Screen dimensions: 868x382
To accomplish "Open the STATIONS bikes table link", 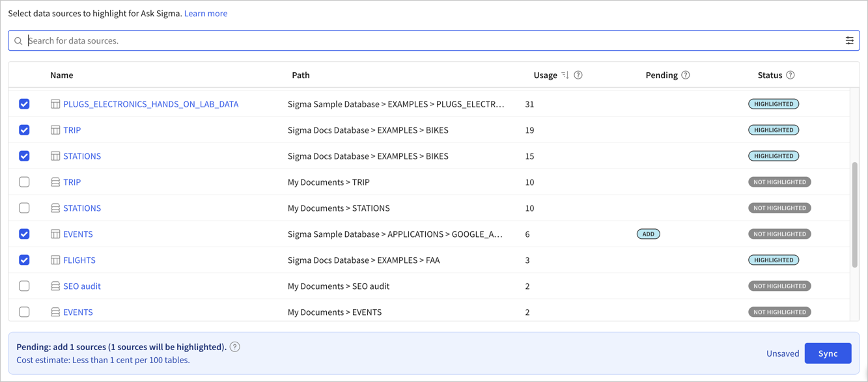I will pyautogui.click(x=83, y=156).
